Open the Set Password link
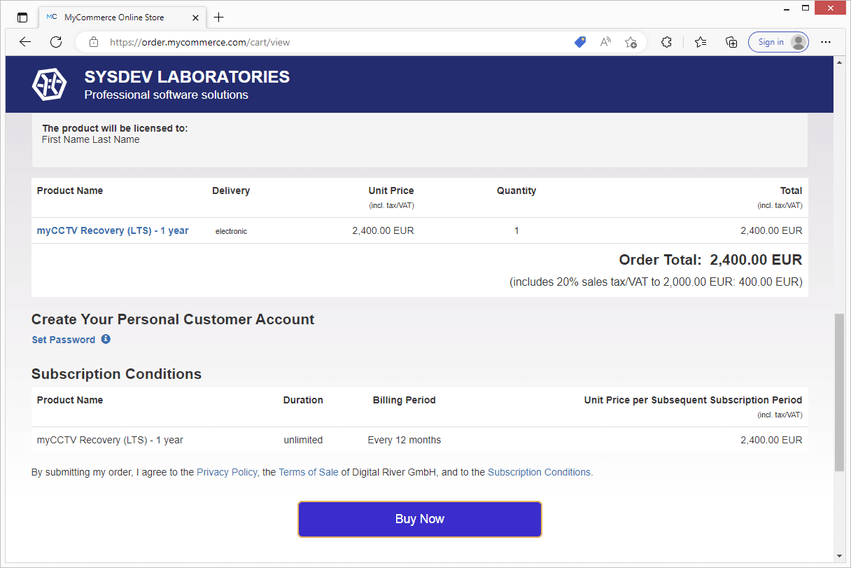This screenshot has width=851, height=568. pyautogui.click(x=63, y=340)
